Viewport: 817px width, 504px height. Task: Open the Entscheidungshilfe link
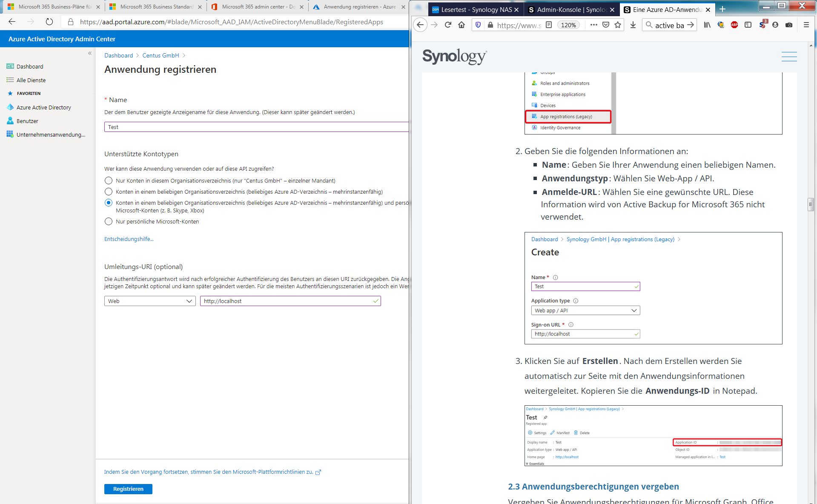pos(129,239)
